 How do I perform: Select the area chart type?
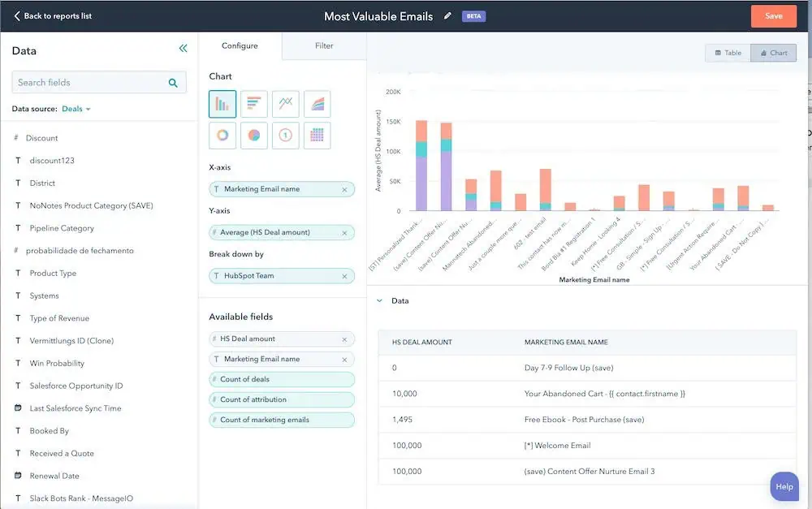pos(317,104)
